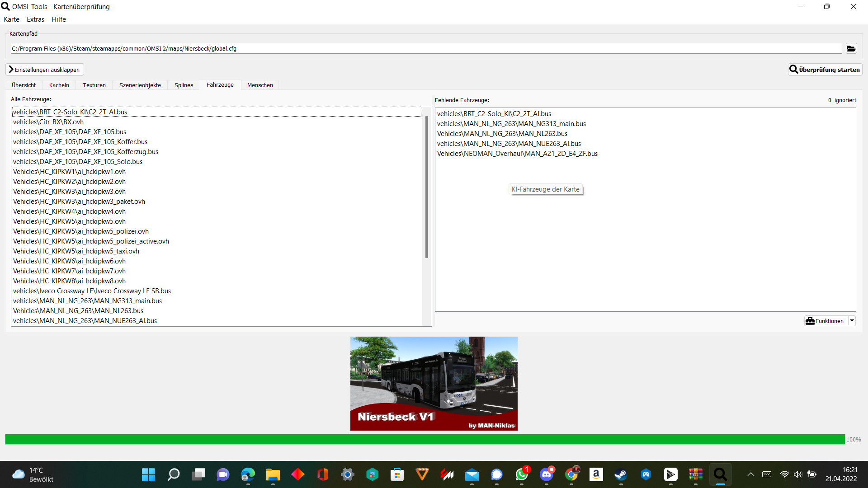Open Steam from the taskbar
Screen dimensions: 868x488
621,474
